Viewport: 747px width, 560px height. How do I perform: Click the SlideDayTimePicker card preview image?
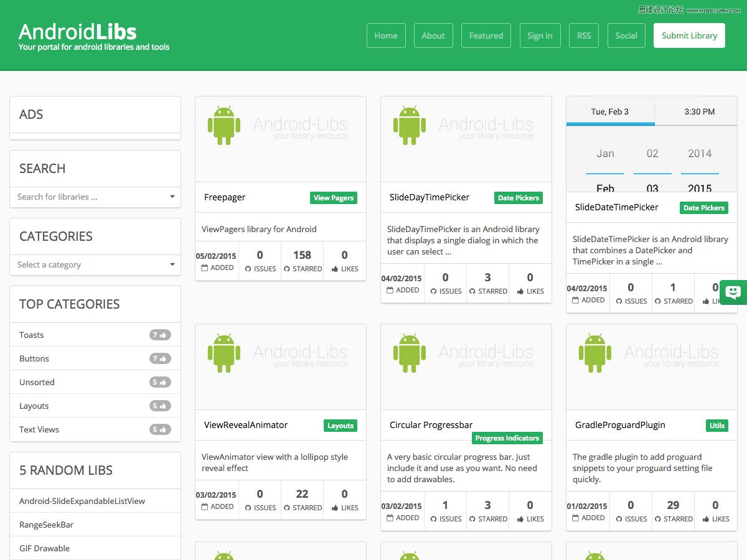pos(466,139)
